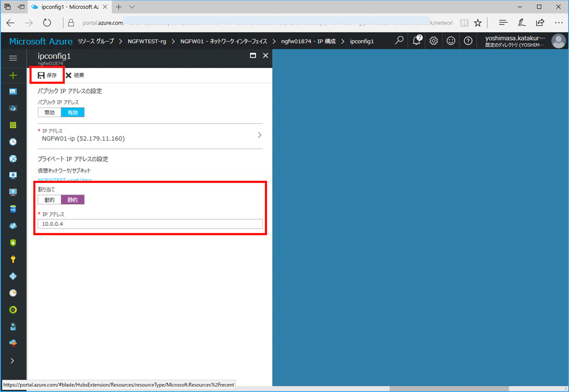This screenshot has width=569, height=392.
Task: Open the green ring Cost Management icon
Action: click(x=13, y=310)
